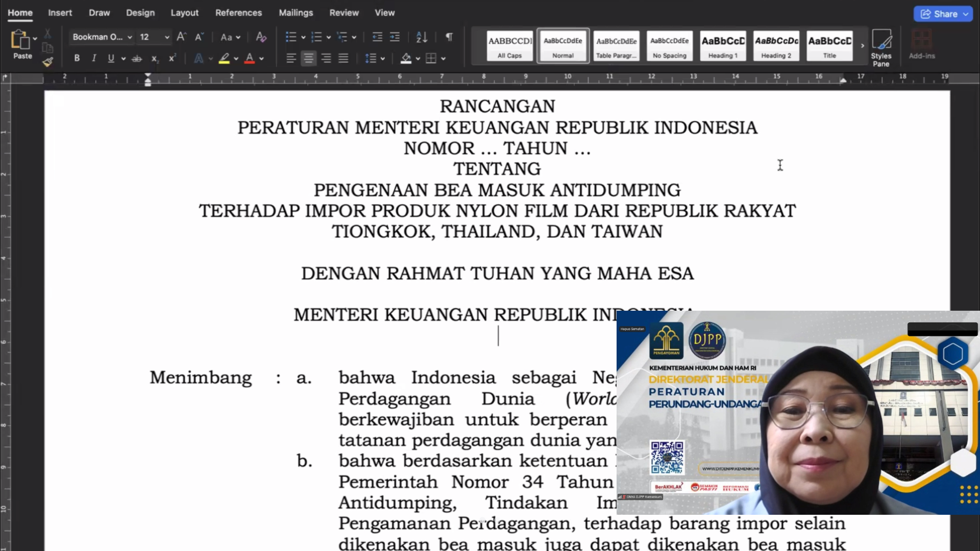This screenshot has width=980, height=551.
Task: Expand the Paste options arrow
Action: tap(35, 38)
